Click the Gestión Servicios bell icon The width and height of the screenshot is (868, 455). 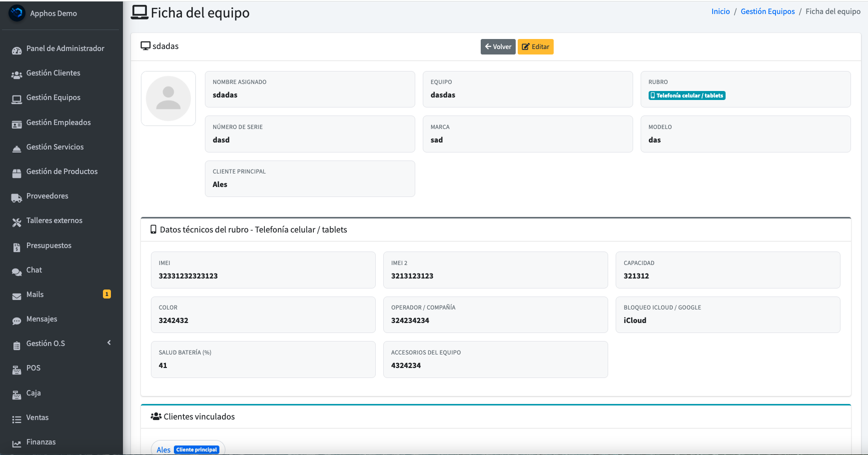(x=17, y=149)
